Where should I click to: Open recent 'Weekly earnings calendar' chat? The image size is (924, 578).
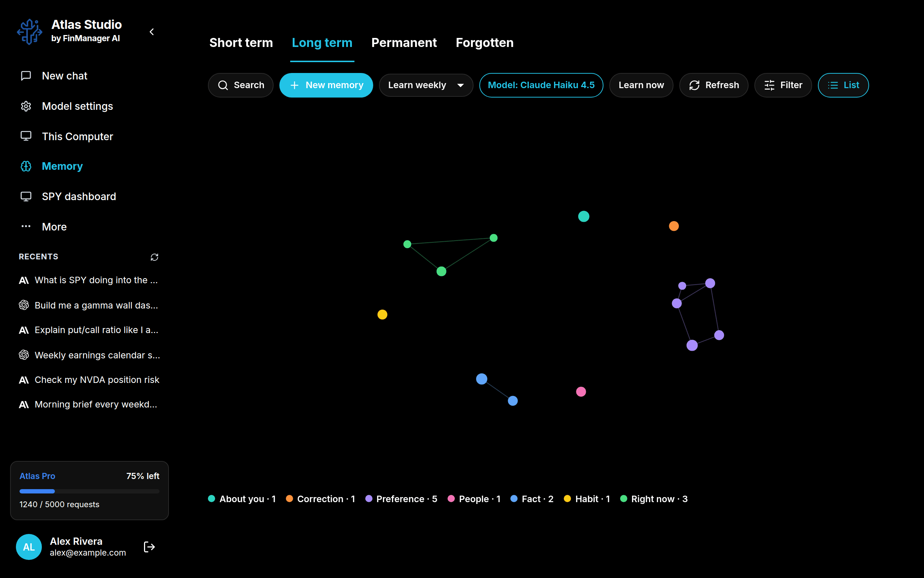(x=90, y=355)
